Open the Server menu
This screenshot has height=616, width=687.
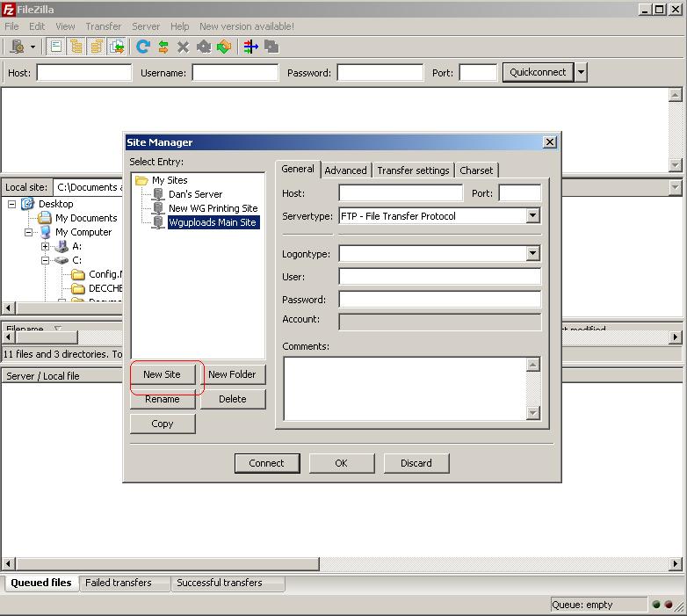point(146,26)
